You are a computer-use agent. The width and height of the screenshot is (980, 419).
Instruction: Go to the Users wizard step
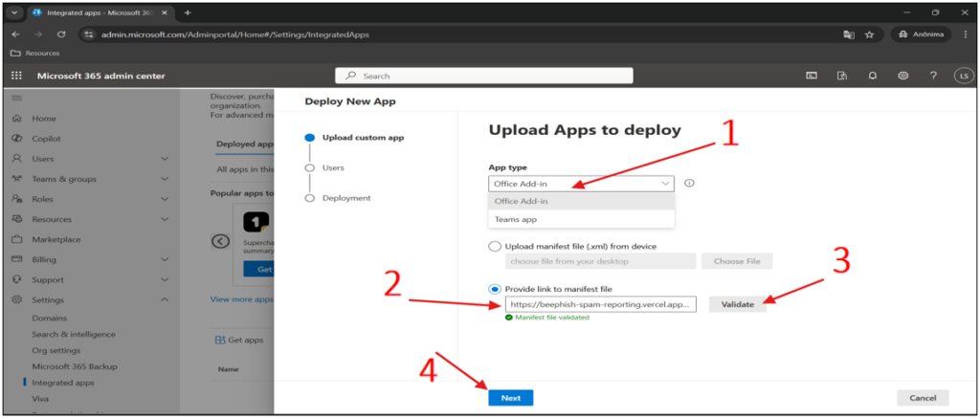(333, 168)
